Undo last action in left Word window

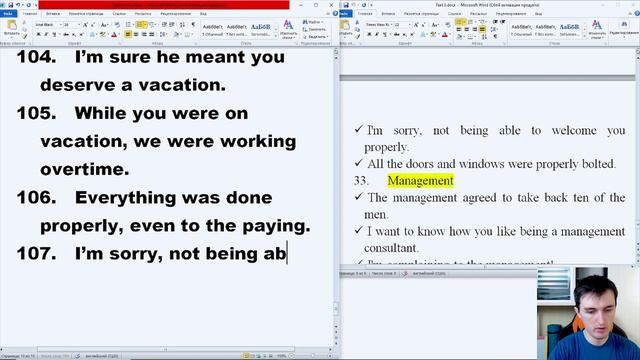pyautogui.click(x=18, y=5)
